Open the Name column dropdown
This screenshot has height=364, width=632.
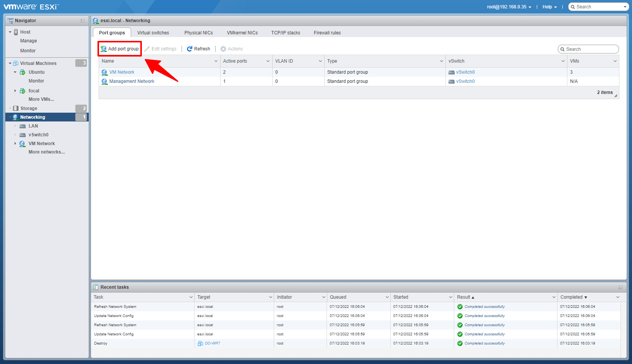pos(216,61)
